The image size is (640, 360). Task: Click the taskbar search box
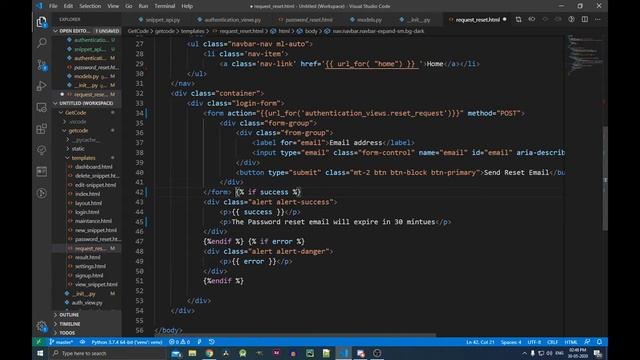click(108, 353)
